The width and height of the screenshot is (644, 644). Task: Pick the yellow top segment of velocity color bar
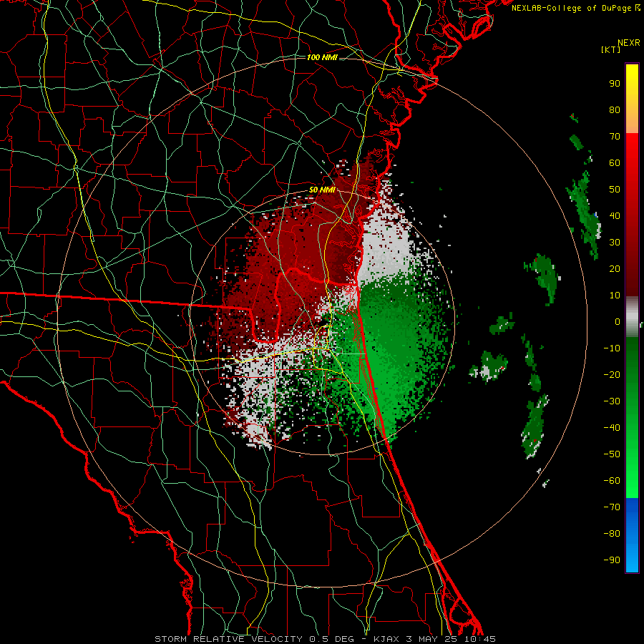tap(632, 99)
